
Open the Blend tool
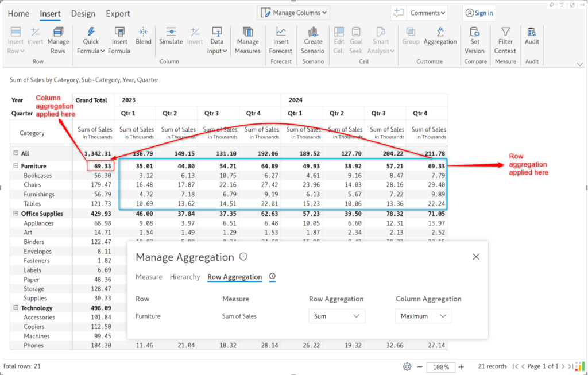coord(143,39)
